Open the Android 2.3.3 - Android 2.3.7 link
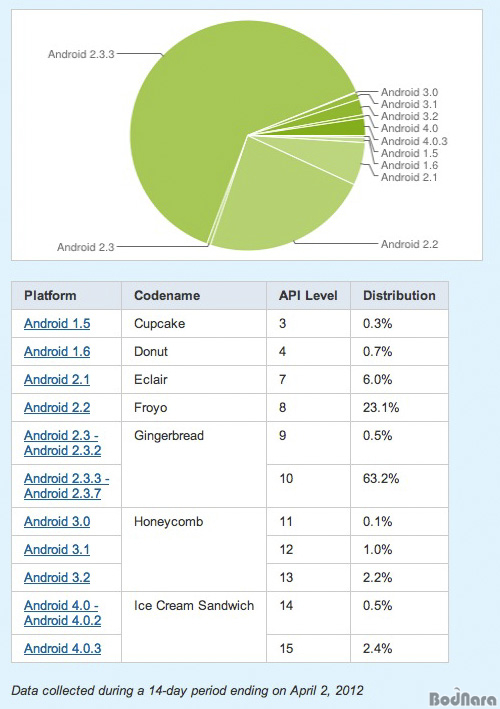 [x=66, y=486]
